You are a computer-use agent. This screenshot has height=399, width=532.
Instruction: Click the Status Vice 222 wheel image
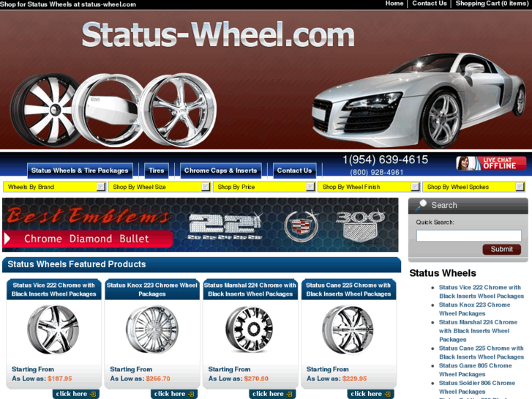click(53, 329)
